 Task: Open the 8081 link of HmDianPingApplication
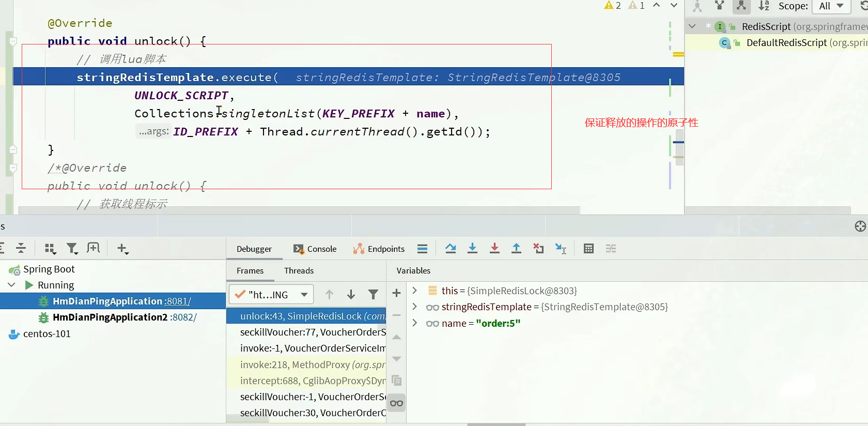pos(178,301)
